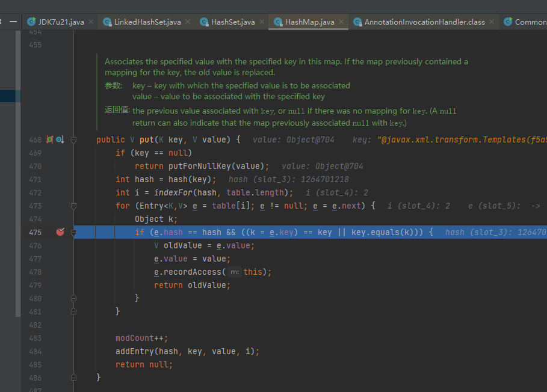Click the line number 483 in the gutter
Screen dimensions: 547x392
coord(35,338)
